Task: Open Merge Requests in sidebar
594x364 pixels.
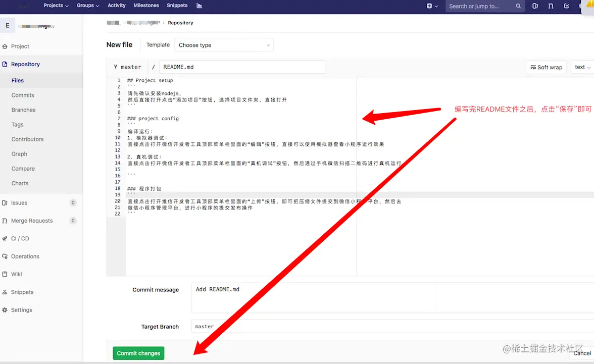Action: tap(32, 221)
